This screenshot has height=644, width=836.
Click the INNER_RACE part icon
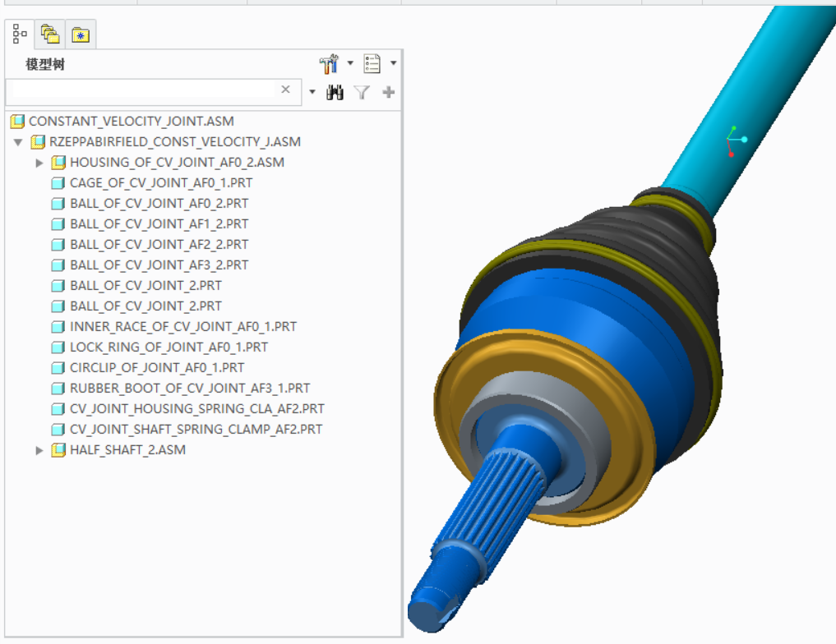[58, 327]
